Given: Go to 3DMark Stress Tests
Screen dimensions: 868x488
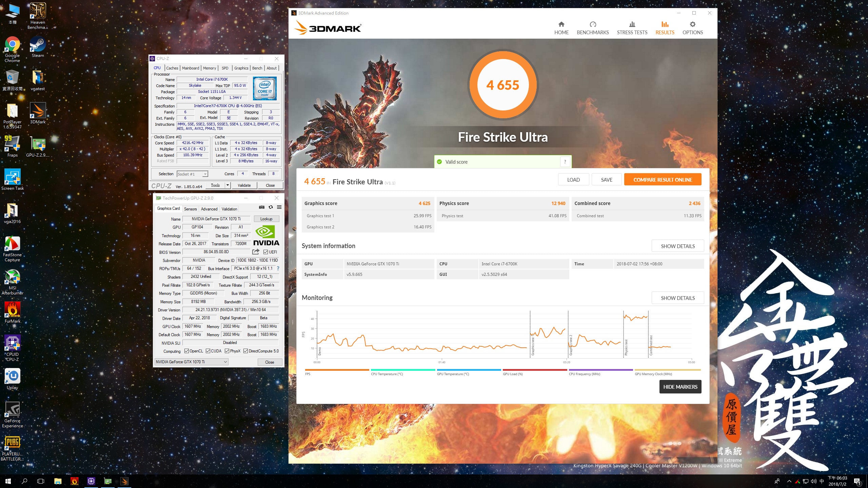Looking at the screenshot, I should click(632, 28).
